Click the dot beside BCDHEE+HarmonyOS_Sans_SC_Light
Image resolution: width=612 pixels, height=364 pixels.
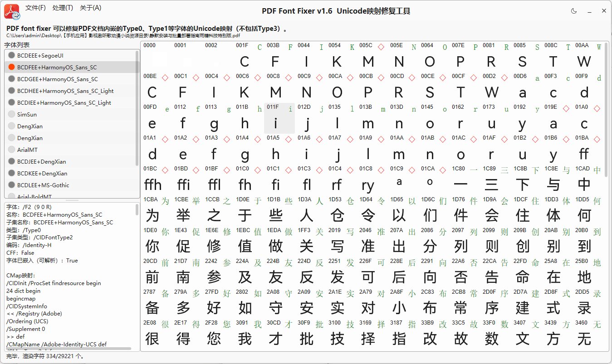click(12, 91)
